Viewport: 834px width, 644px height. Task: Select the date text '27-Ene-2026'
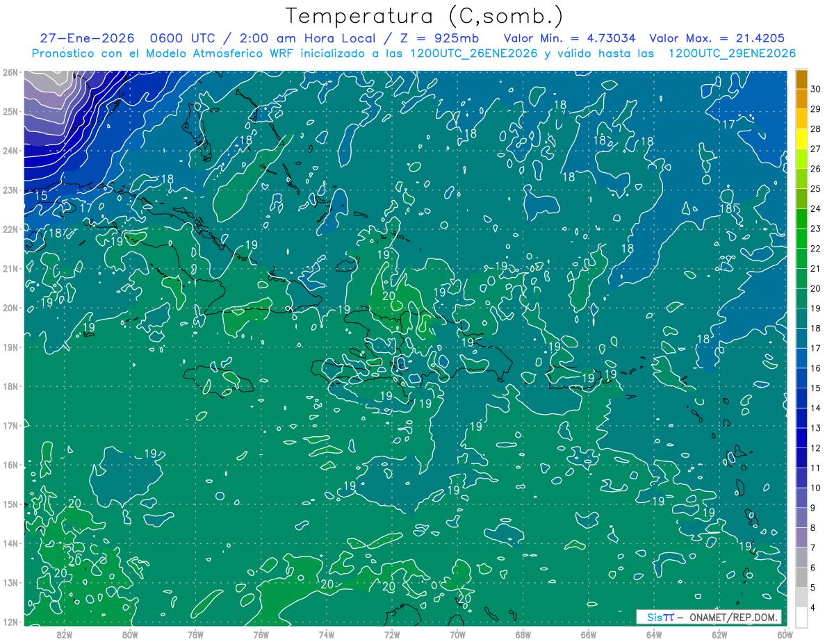pos(87,38)
